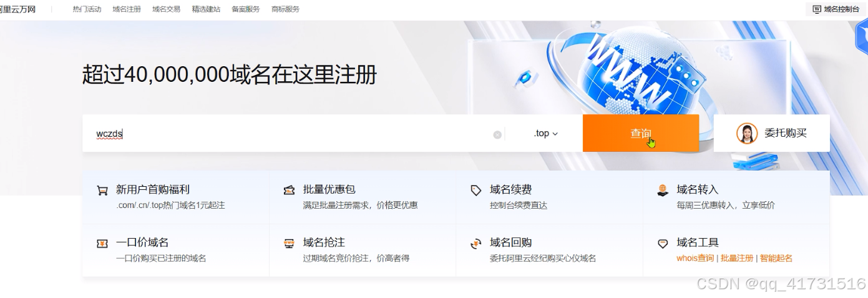Viewport: 868px width, 298px height.
Task: Click the tag icon beside 域名续费
Action: [476, 191]
